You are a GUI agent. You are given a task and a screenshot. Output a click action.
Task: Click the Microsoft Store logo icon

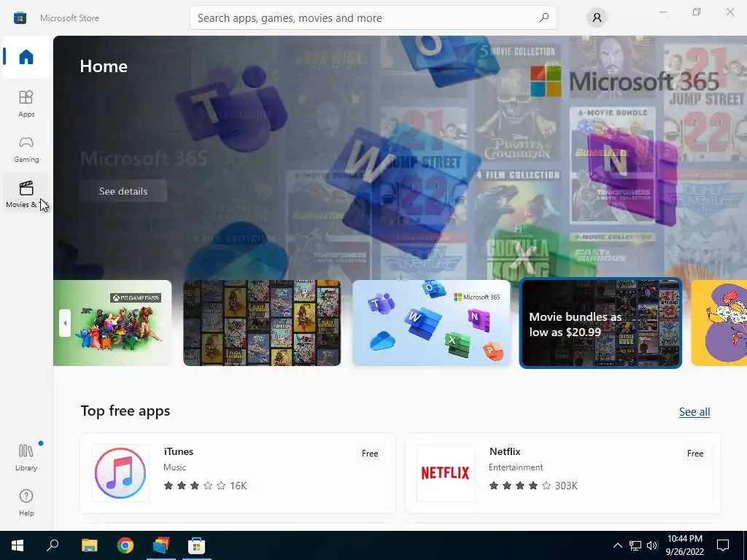(20, 17)
